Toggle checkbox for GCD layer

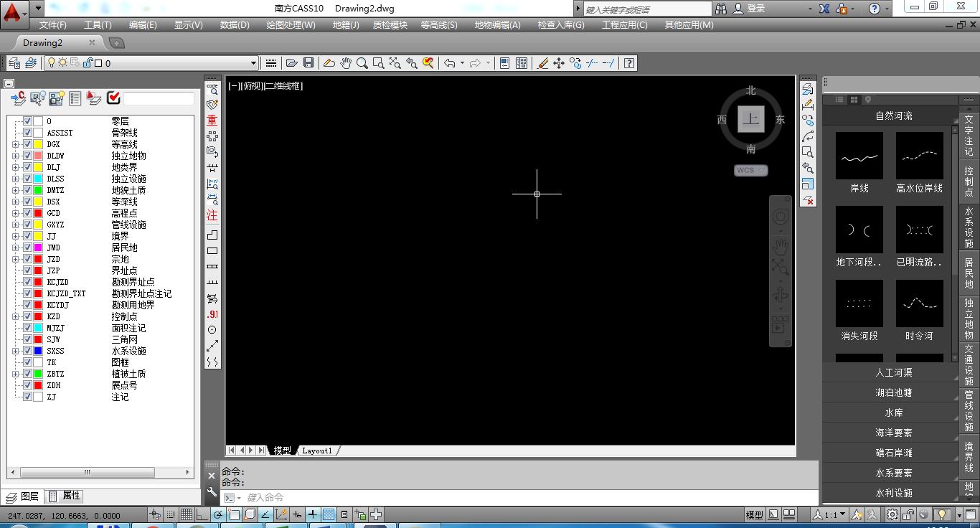27,213
